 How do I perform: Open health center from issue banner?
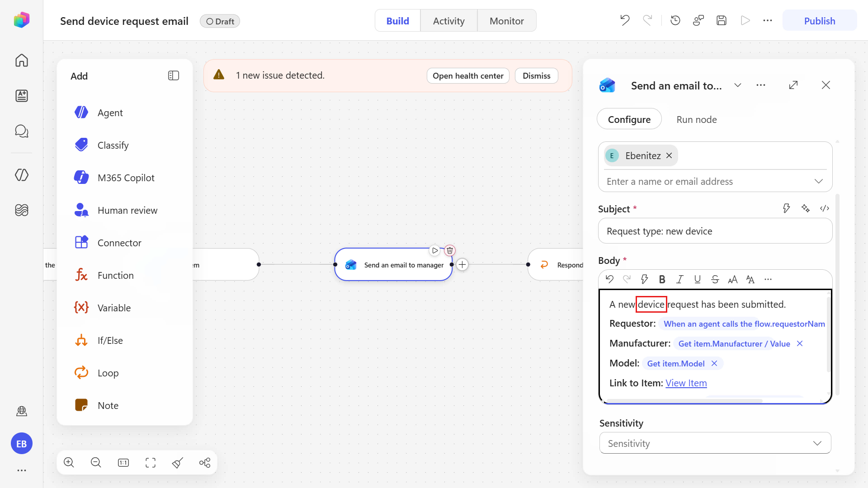468,75
